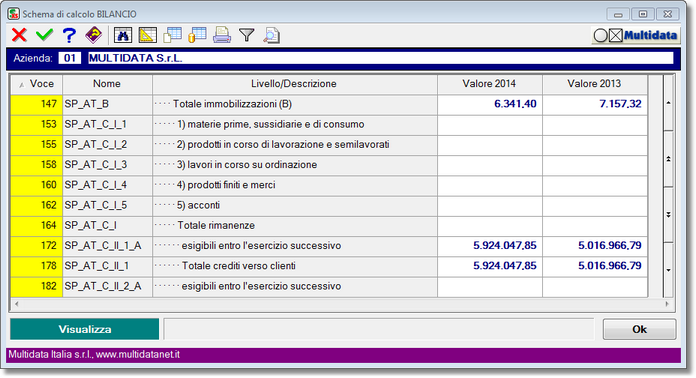Click '3) lavori in corso su ordinazione'
This screenshot has width=696, height=378.
click(247, 165)
